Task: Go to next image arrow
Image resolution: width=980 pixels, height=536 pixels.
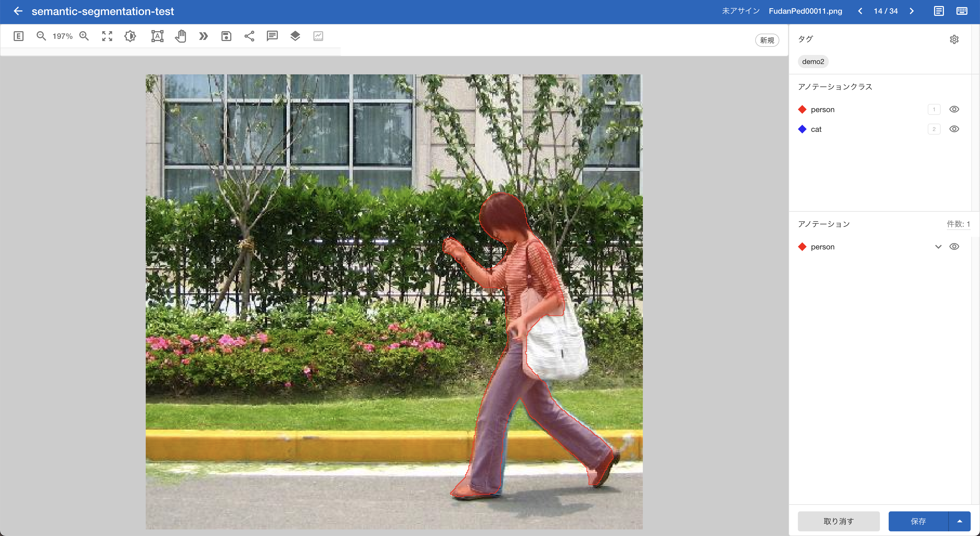Action: tap(912, 11)
